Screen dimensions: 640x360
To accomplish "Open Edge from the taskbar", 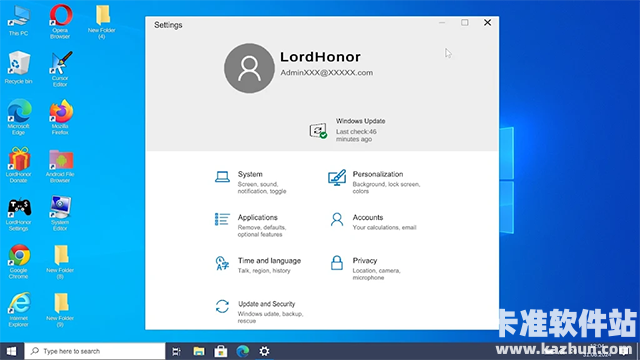I will coord(243,351).
